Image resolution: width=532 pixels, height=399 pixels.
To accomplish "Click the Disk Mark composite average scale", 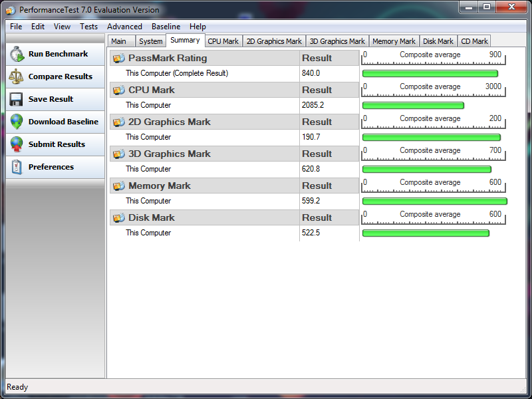I will 434,217.
